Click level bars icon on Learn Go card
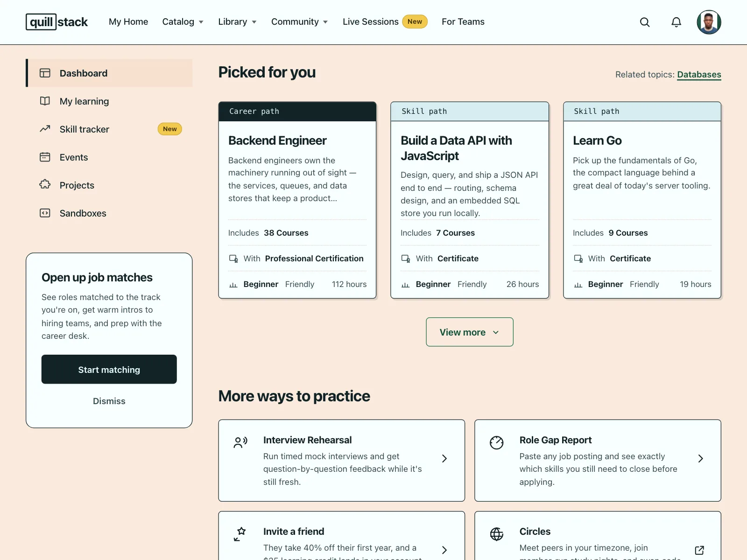The width and height of the screenshot is (747, 560). (x=578, y=285)
